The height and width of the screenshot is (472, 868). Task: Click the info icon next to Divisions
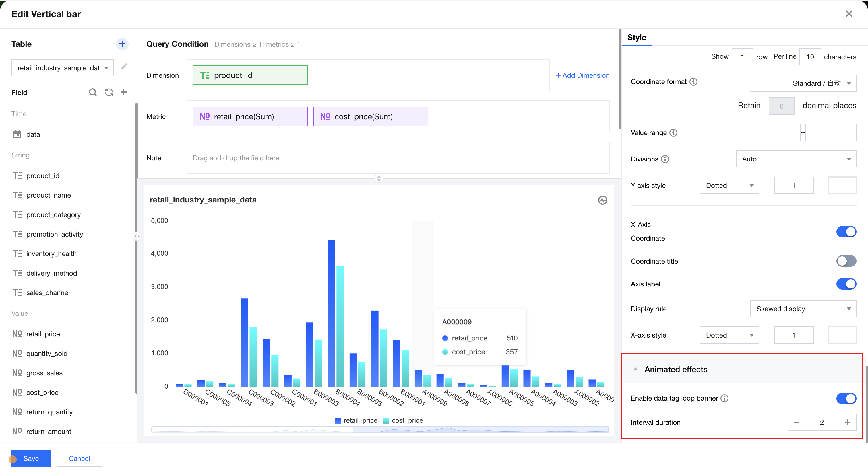[665, 159]
